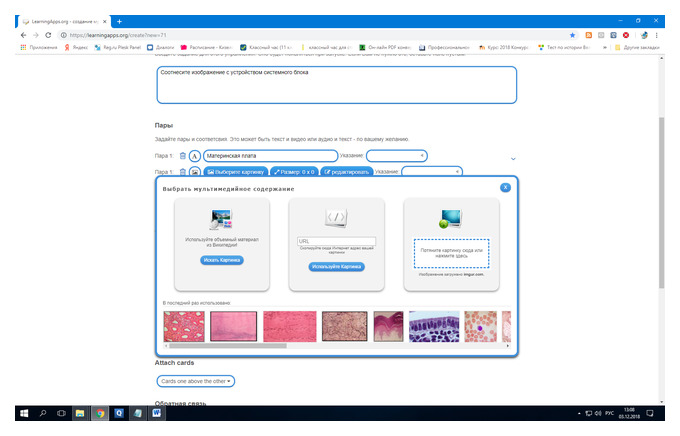
Task: Select purple cell tissue thumbnail
Action: point(434,327)
